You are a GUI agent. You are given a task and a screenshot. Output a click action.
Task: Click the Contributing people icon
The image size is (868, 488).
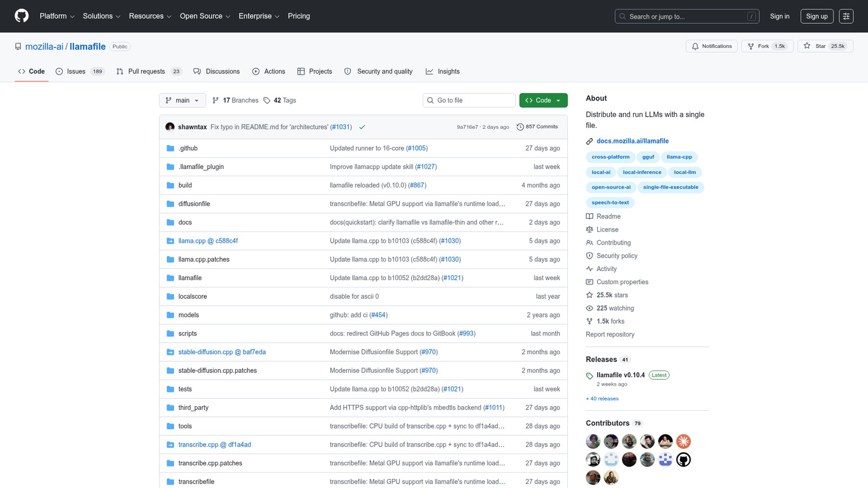click(x=589, y=243)
